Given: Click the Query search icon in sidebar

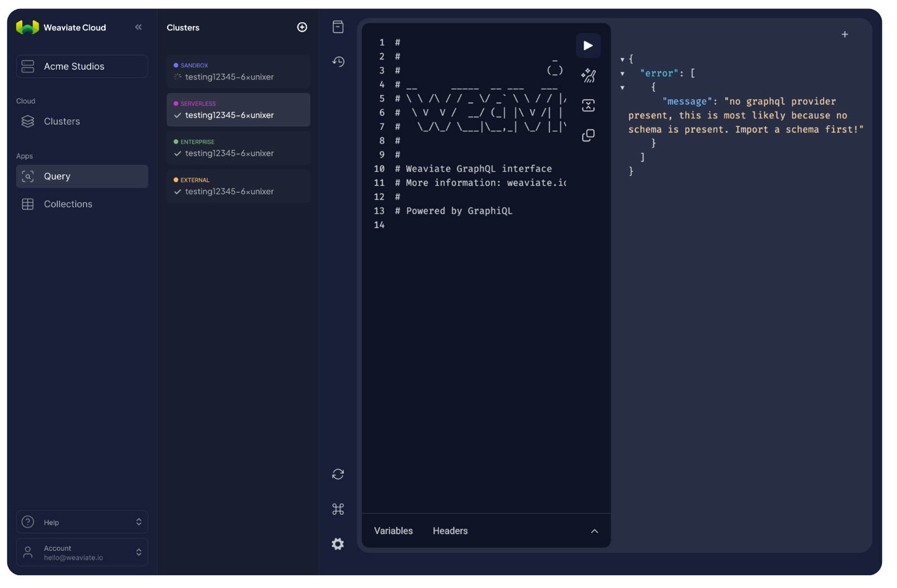Looking at the screenshot, I should tap(28, 177).
